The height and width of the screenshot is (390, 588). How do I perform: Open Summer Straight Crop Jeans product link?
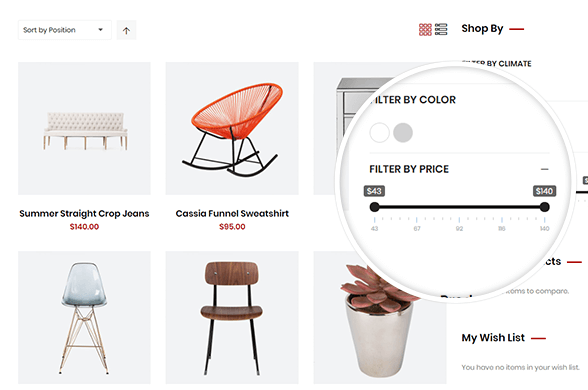[84, 213]
